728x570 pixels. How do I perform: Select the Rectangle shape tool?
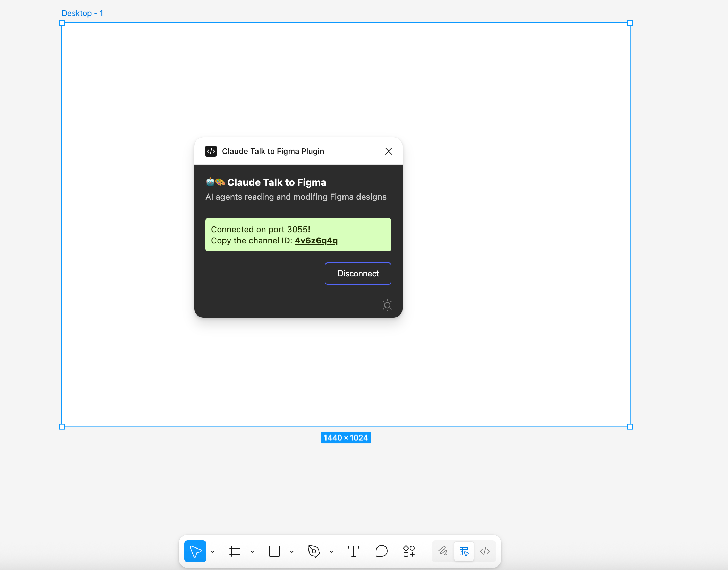click(x=274, y=551)
